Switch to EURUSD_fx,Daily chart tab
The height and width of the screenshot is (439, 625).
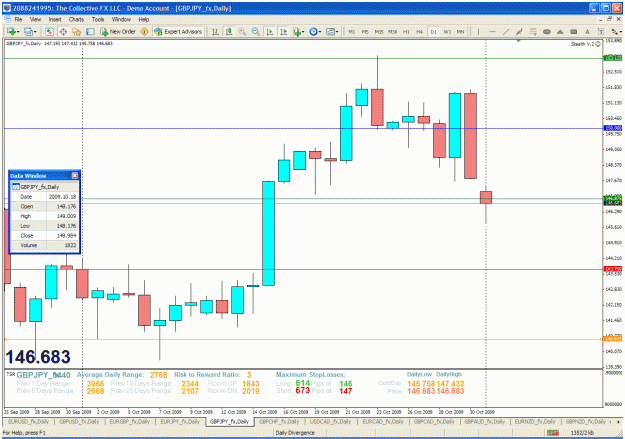[29, 421]
